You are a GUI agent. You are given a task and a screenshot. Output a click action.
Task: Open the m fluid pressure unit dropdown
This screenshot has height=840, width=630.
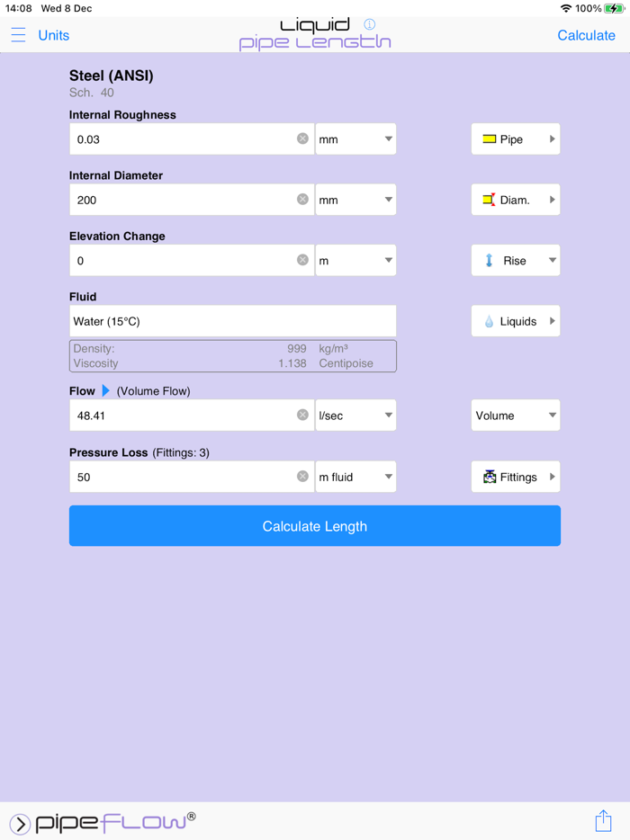tap(355, 477)
